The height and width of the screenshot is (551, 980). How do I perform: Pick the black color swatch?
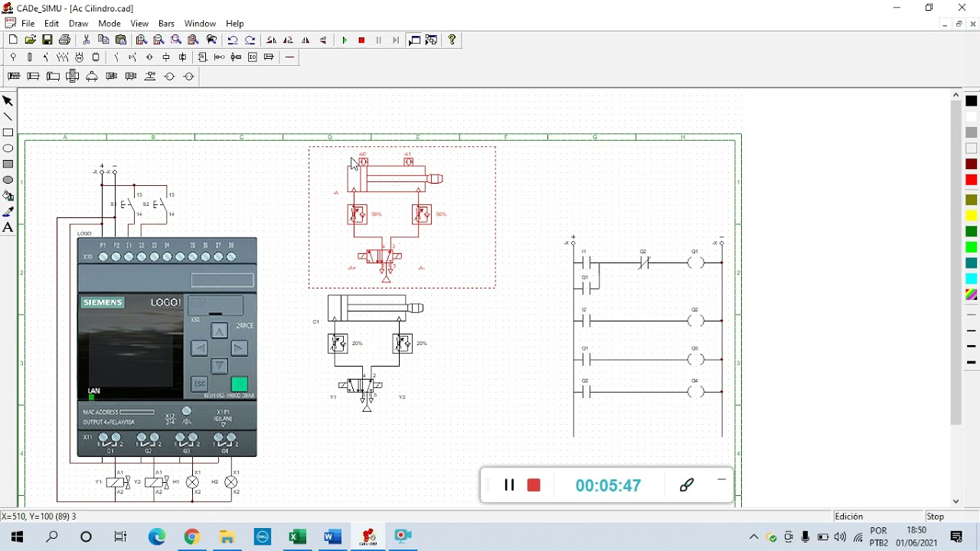971,101
